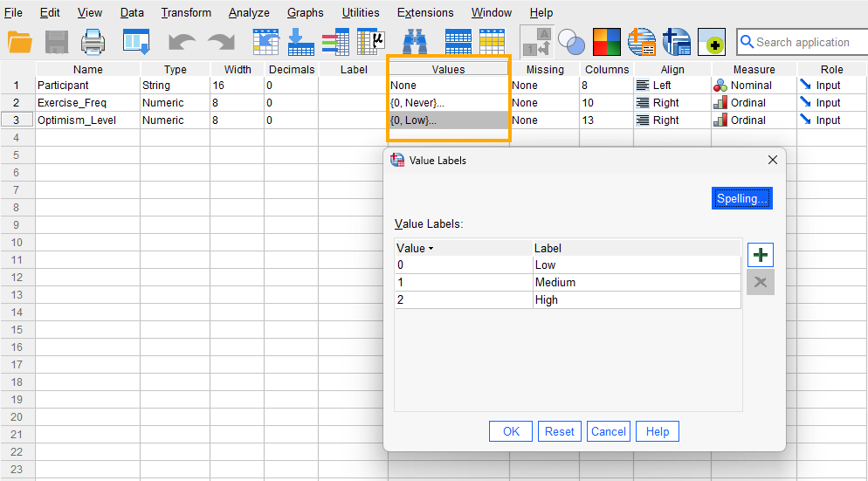Click the Print icon in toolbar

[93, 42]
